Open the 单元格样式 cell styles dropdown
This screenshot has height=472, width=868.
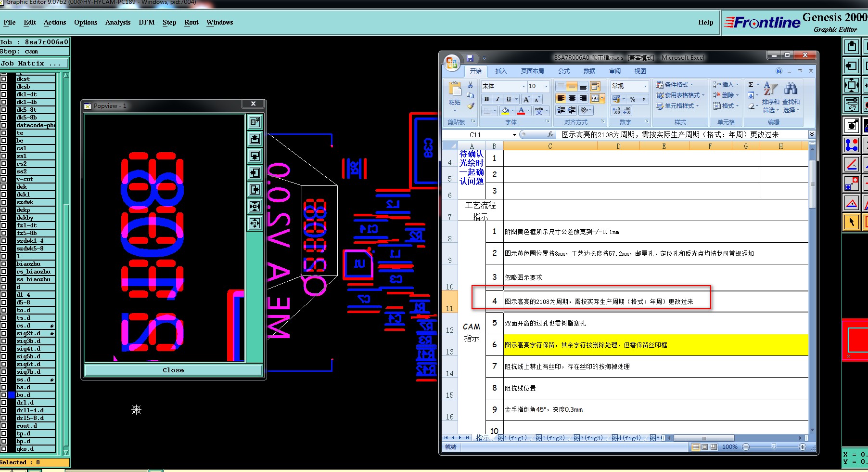click(677, 106)
